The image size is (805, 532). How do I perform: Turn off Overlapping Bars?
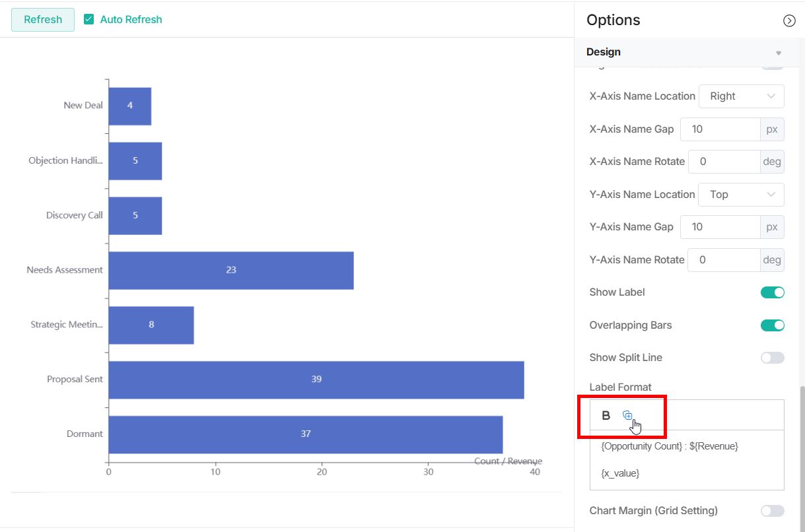click(771, 325)
